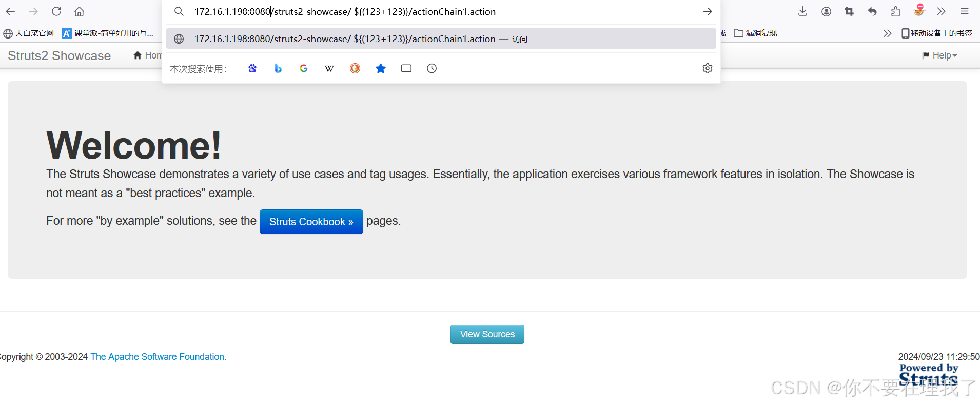The height and width of the screenshot is (404, 980).
Task: Search with Bing icon
Action: [x=278, y=68]
